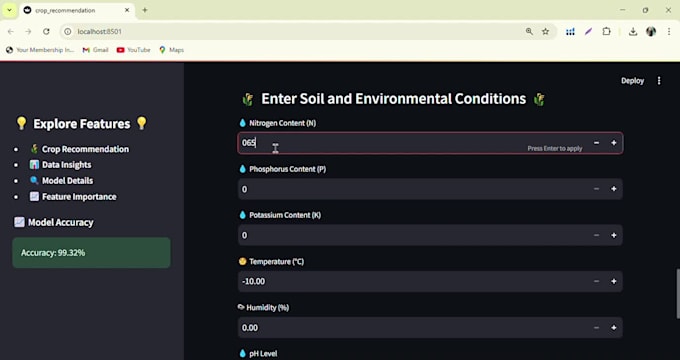Click the Accuracy: 99.32% box
This screenshot has width=680, height=360.
pos(92,252)
